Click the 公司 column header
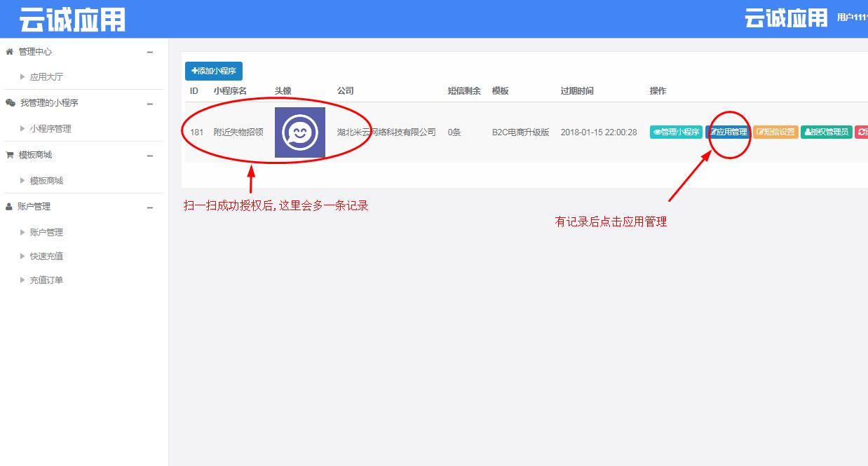The image size is (868, 466). (x=345, y=91)
